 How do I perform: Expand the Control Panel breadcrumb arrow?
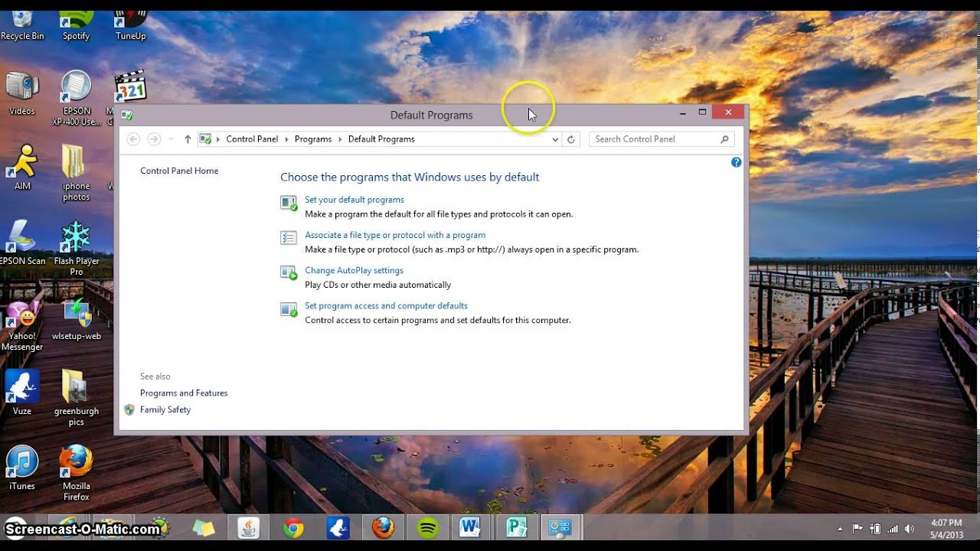pos(286,139)
